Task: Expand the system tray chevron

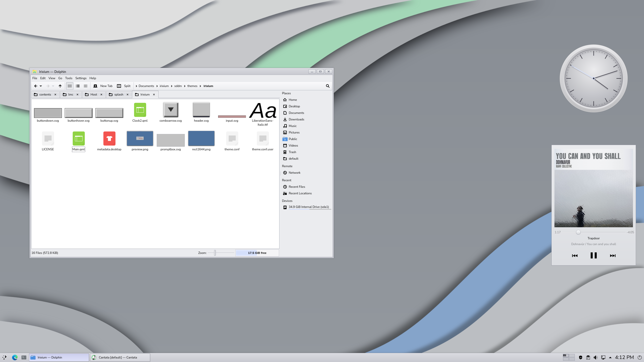Action: (610, 357)
